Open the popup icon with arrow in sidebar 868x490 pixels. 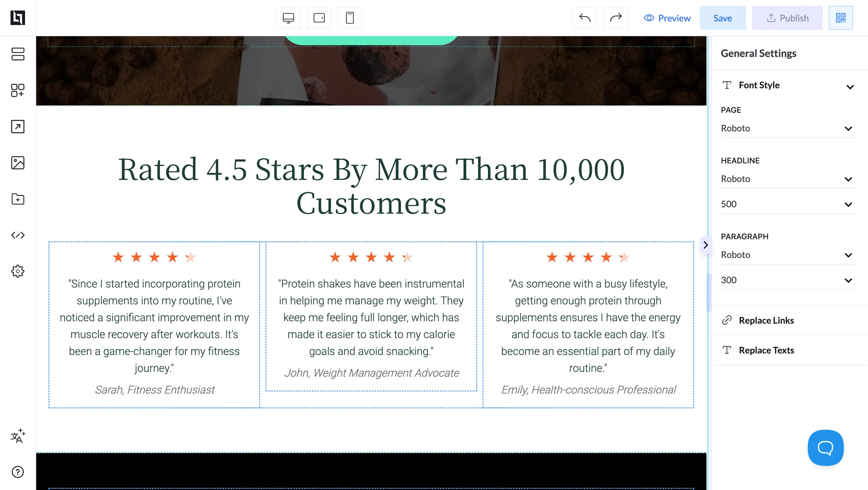coord(17,127)
